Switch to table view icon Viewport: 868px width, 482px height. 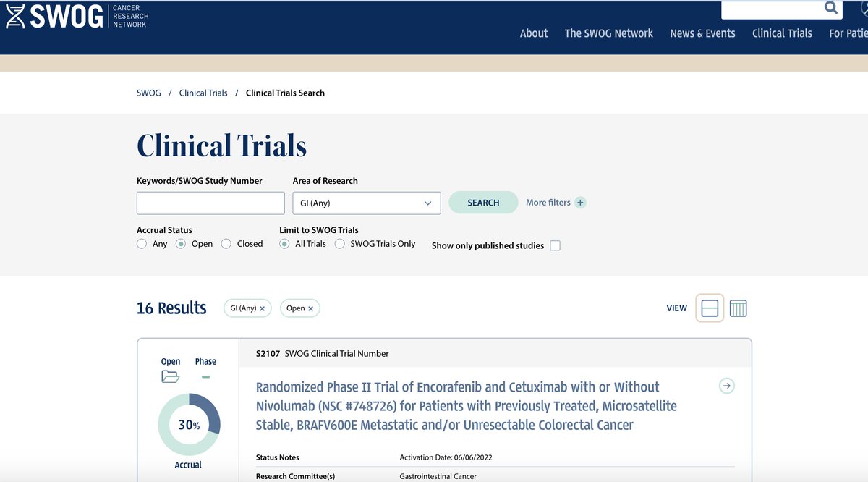point(738,308)
